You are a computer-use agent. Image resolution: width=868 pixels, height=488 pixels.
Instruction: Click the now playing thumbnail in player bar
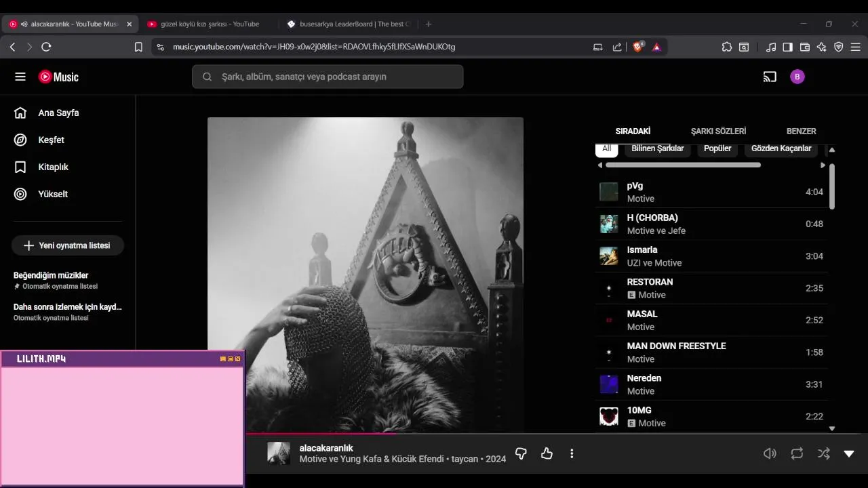pos(279,453)
